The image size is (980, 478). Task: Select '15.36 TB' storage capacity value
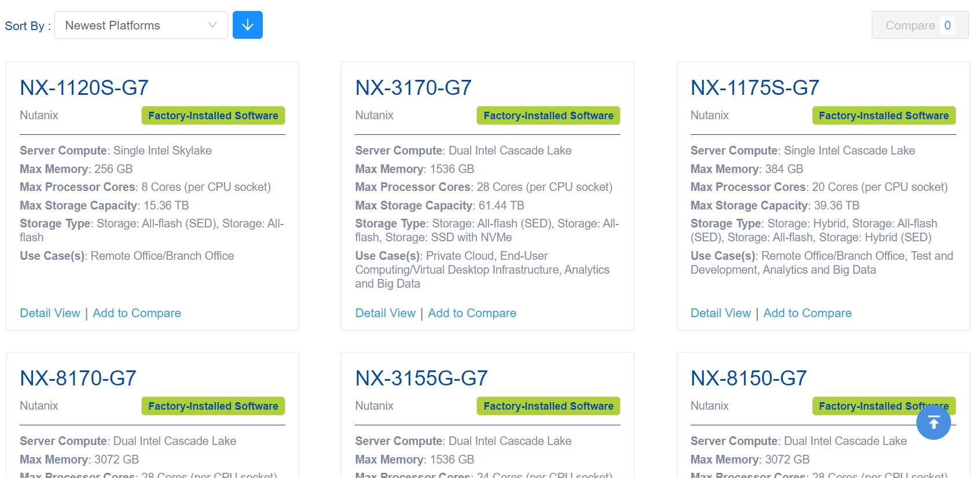166,205
